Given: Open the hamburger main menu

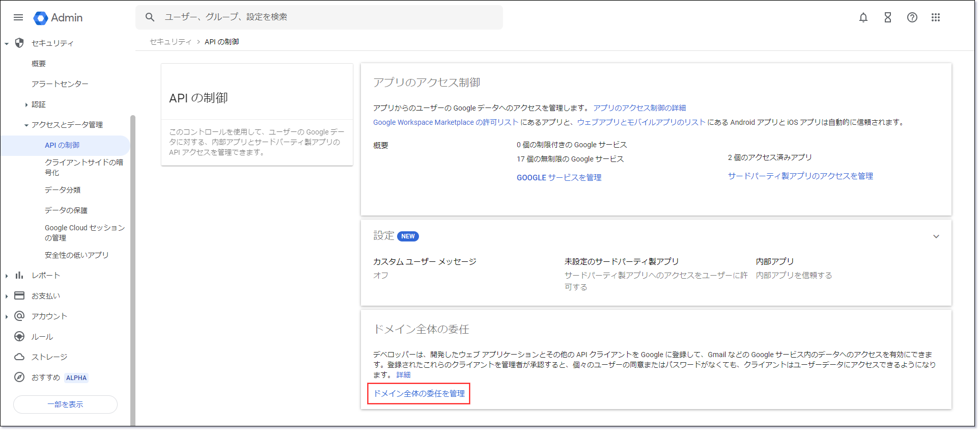Looking at the screenshot, I should [18, 17].
